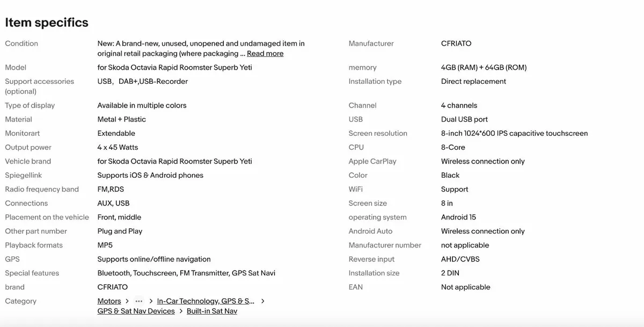Select the 4GB (RAM) + 64GB (ROM) memory value
The width and height of the screenshot is (644, 327).
pos(484,68)
